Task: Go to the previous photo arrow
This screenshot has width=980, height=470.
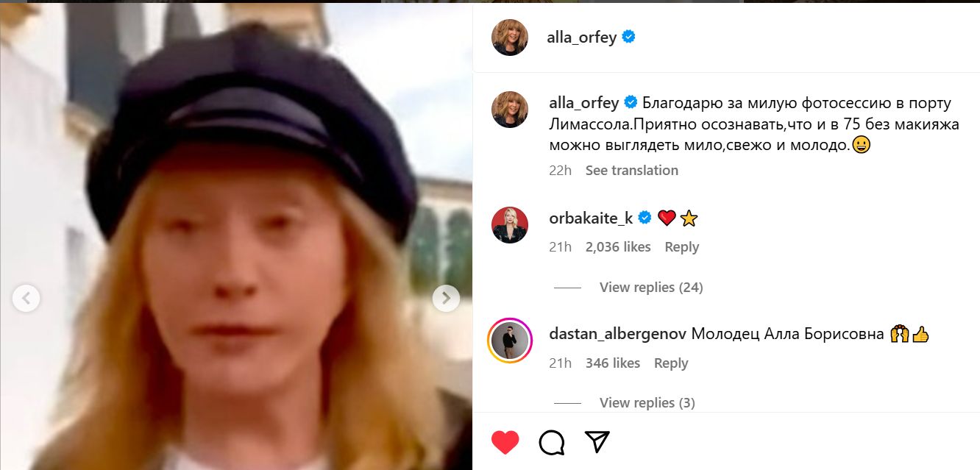Action: [x=26, y=298]
